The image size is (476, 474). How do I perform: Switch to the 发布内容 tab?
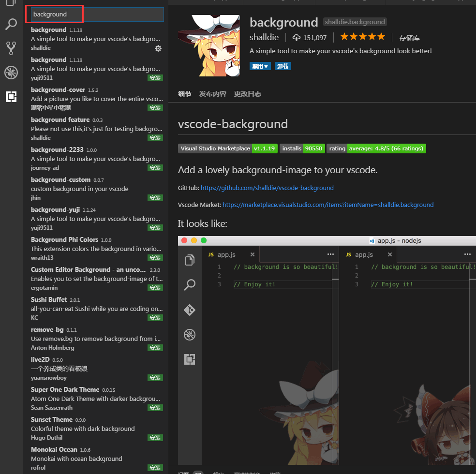coord(212,94)
